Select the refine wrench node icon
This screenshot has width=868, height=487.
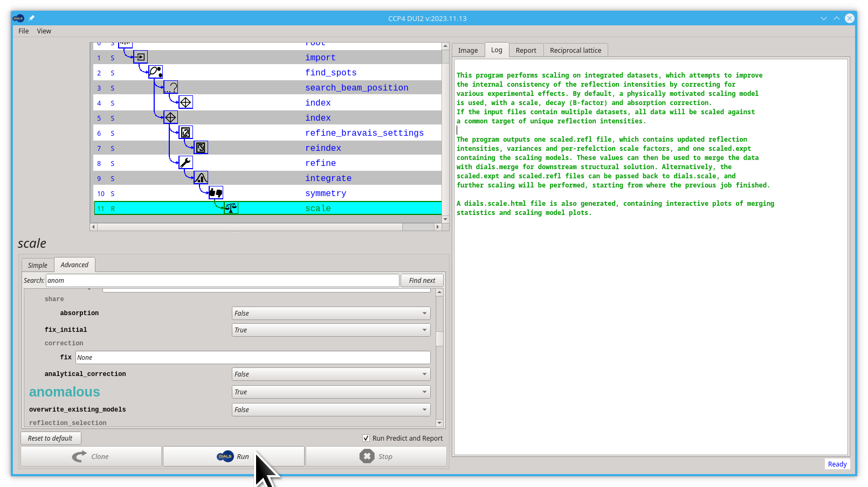pos(185,162)
